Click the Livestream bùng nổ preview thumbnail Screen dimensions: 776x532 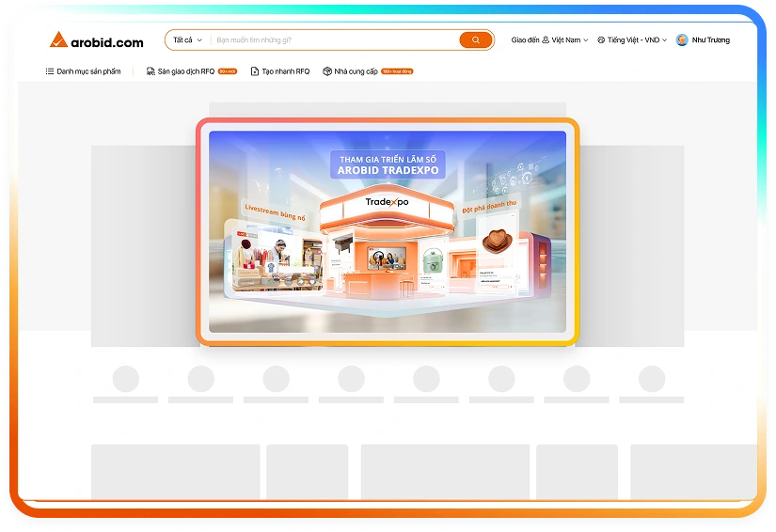pyautogui.click(x=273, y=257)
